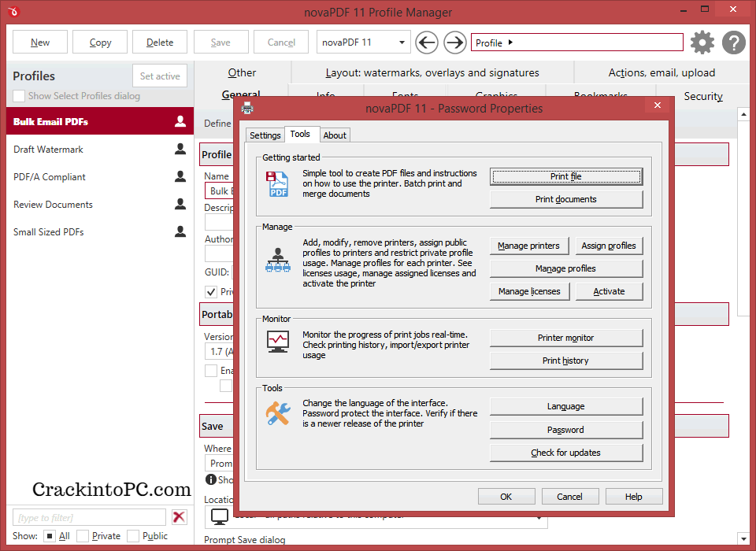This screenshot has width=756, height=551.
Task: Uncheck the Private profile checkbox under GUID
Action: click(211, 292)
